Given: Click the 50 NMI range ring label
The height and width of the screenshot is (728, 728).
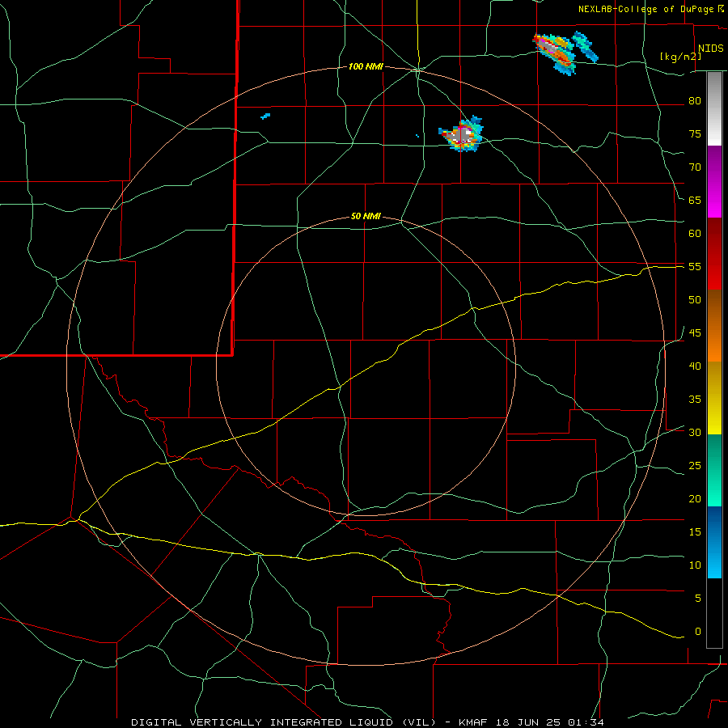Looking at the screenshot, I should click(366, 216).
